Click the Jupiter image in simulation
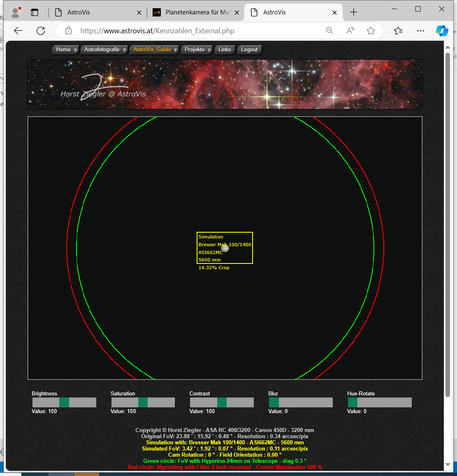This screenshot has height=476, width=457. pyautogui.click(x=225, y=248)
